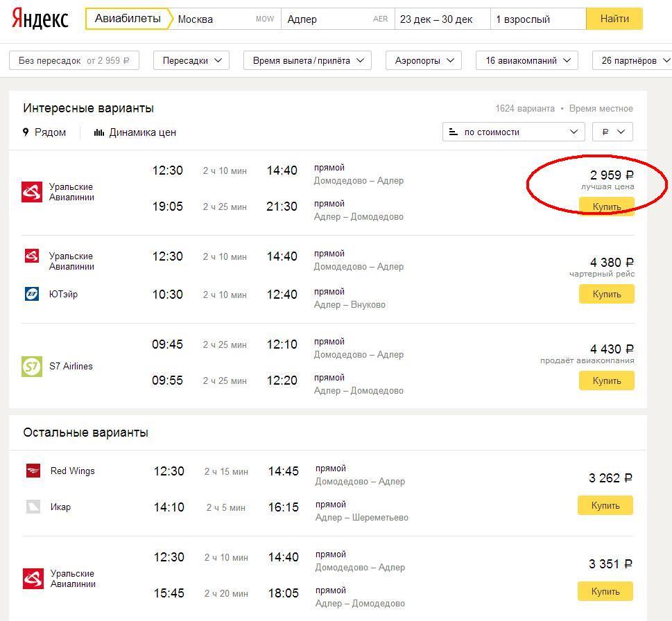The height and width of the screenshot is (621, 672).
Task: Click the чартерный рейс label
Action: [x=602, y=274]
